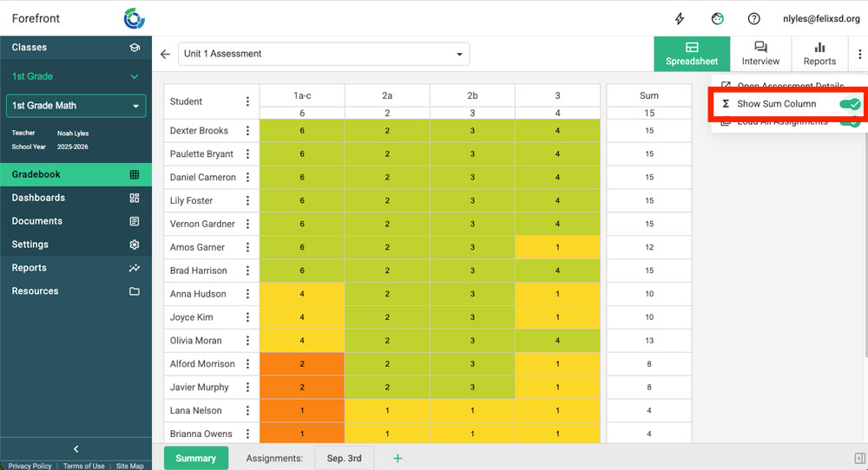Select the Sep. 3rd assignment tab
This screenshot has width=868, height=470.
344,458
